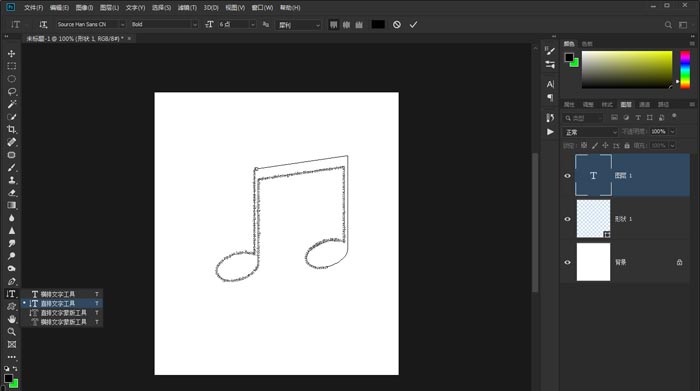
Task: Set center-align text button
Action: [x=346, y=25]
